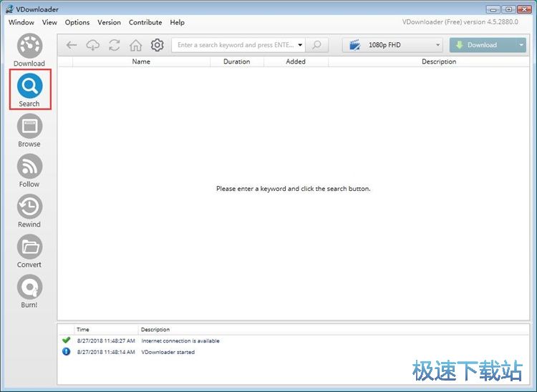Open the Rewind history section

(29, 211)
